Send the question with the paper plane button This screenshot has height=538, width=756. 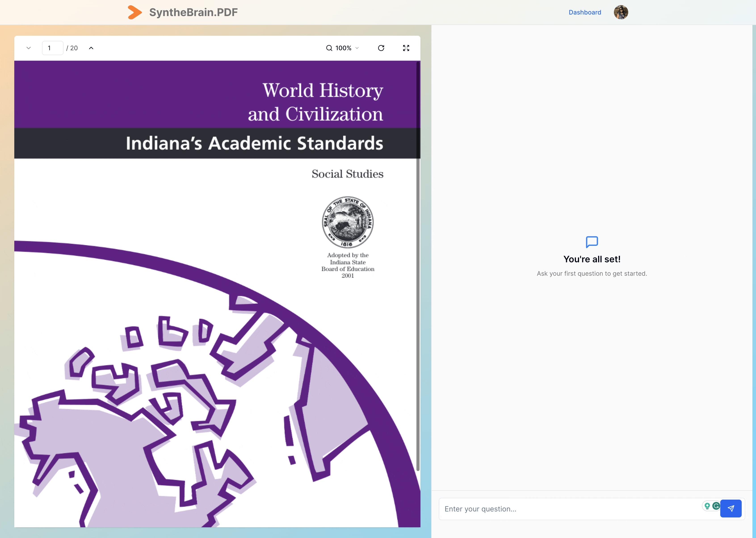731,509
